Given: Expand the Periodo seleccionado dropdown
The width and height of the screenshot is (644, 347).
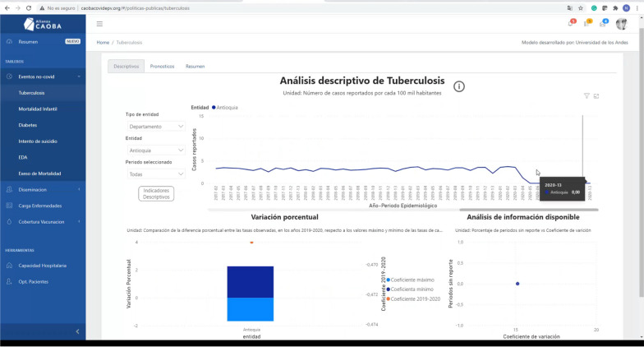Looking at the screenshot, I should point(156,174).
